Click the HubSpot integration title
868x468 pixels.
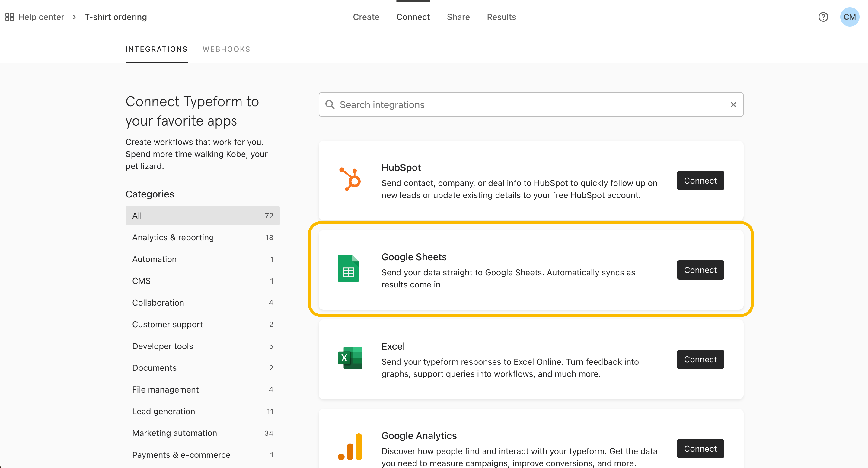(401, 168)
